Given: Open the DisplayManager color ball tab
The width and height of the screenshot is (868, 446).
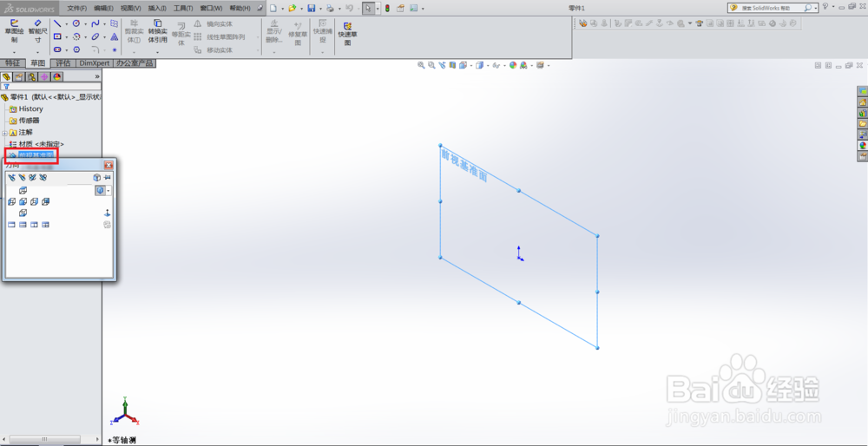Looking at the screenshot, I should point(57,76).
